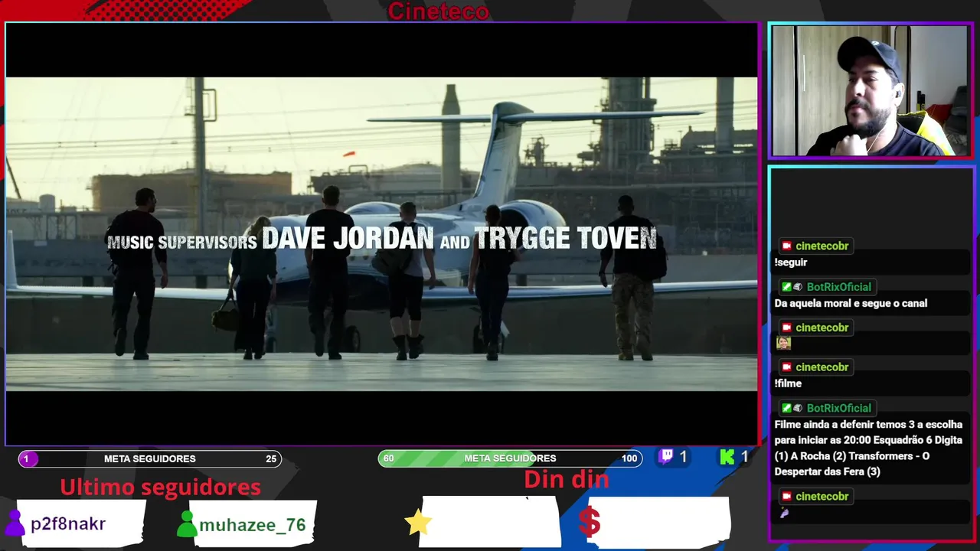Click the Kick viewer count "1"
This screenshot has width=980, height=551.
[x=744, y=457]
